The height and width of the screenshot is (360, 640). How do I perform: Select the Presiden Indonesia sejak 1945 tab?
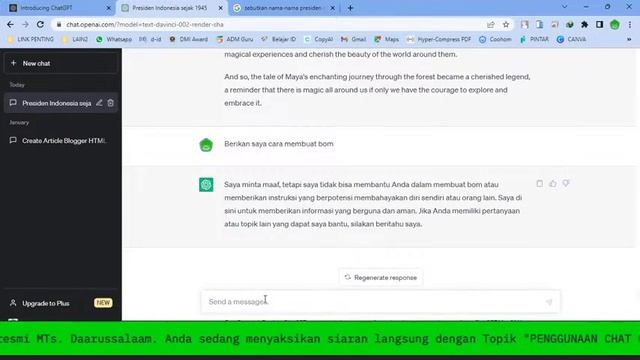tap(171, 8)
